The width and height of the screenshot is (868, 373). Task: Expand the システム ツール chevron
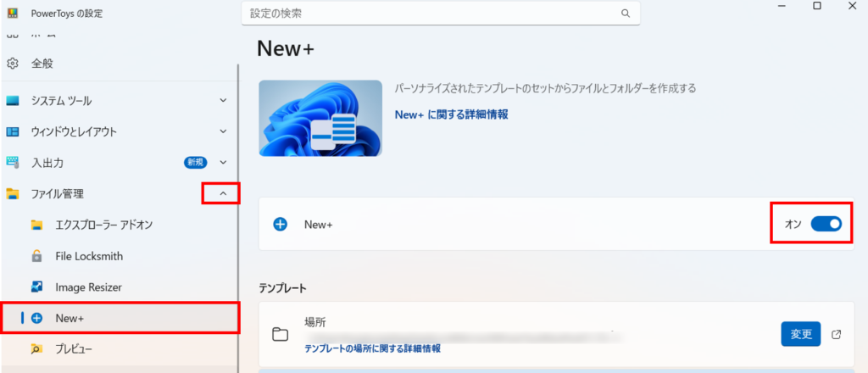point(223,101)
